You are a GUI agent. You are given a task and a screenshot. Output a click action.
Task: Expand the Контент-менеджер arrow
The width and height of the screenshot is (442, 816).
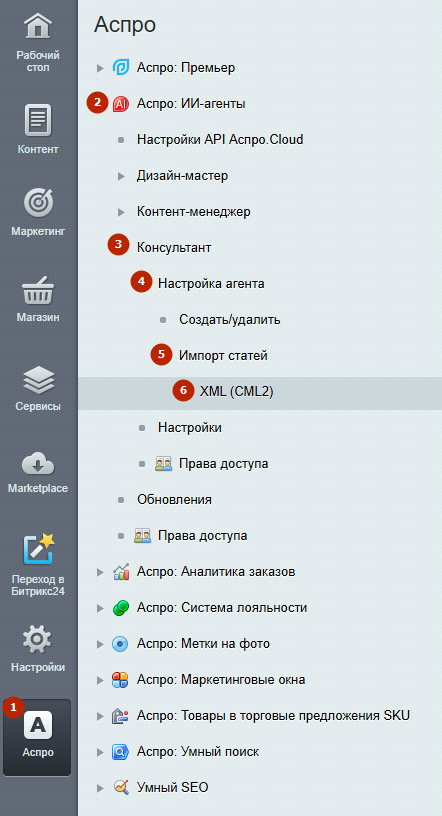[121, 212]
